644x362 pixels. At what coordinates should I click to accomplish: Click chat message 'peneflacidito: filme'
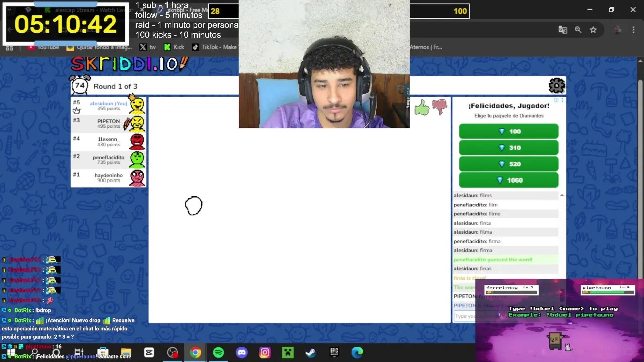[x=477, y=214]
